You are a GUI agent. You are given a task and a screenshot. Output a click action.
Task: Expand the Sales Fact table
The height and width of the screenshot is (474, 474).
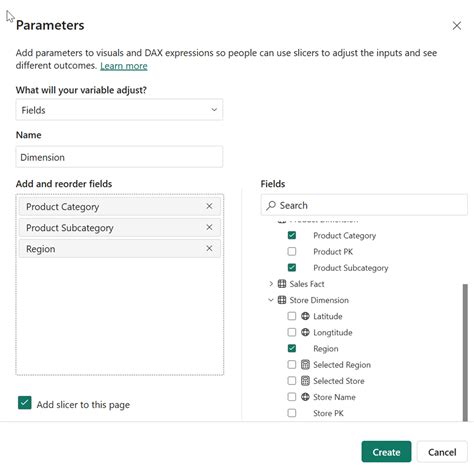(x=271, y=284)
